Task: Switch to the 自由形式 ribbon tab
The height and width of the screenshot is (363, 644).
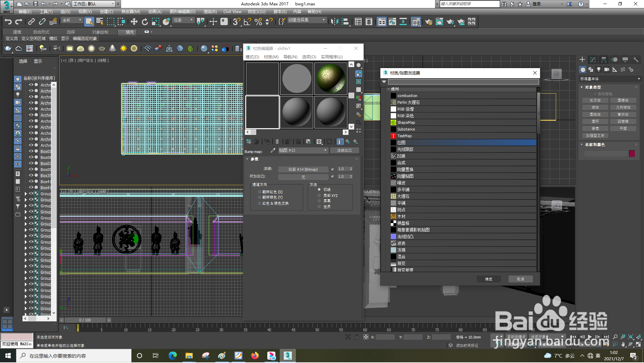Action: pos(41,32)
